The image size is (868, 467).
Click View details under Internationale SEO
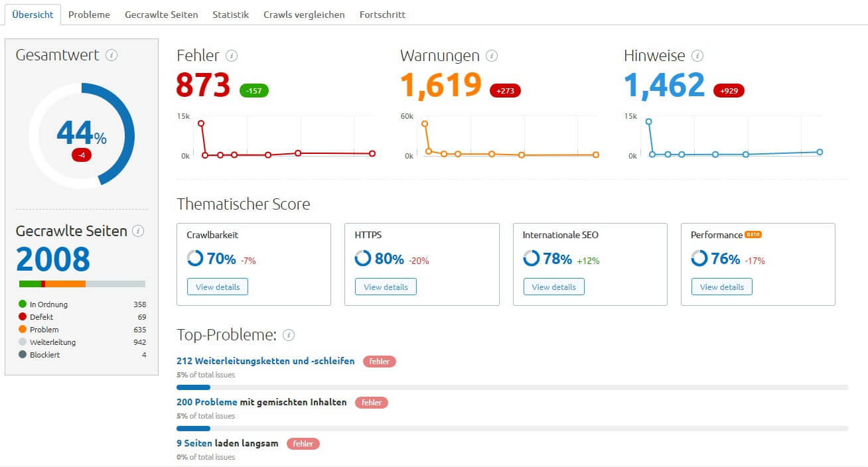(553, 287)
